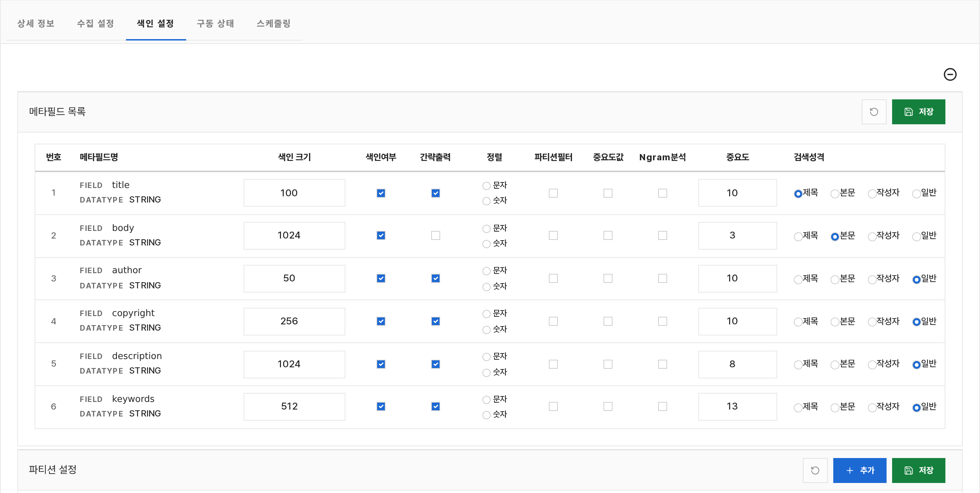Image resolution: width=980 pixels, height=493 pixels.
Task: Uncheck 간략출력 for the keywords field
Action: [x=436, y=406]
